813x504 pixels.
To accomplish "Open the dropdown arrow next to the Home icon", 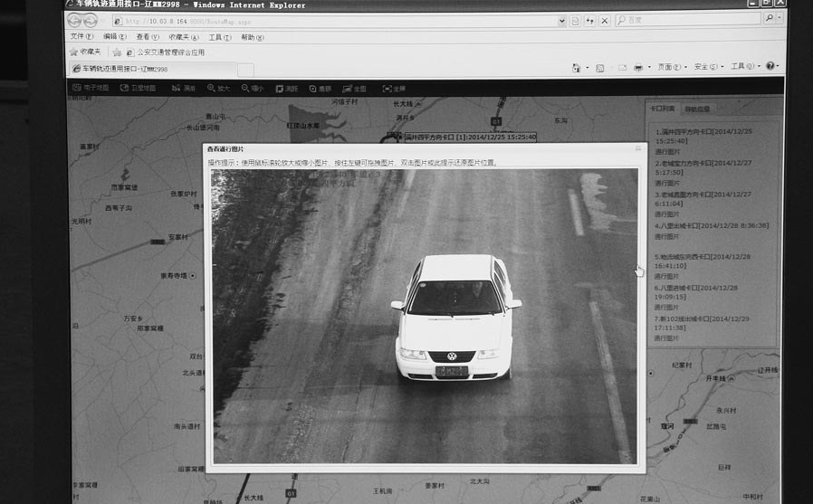I will point(587,68).
